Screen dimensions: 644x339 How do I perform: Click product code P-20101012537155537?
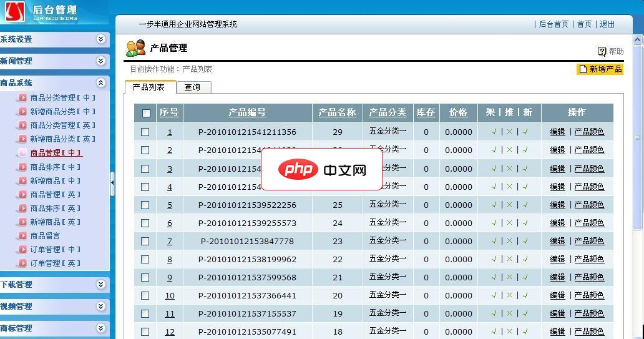[x=247, y=313]
